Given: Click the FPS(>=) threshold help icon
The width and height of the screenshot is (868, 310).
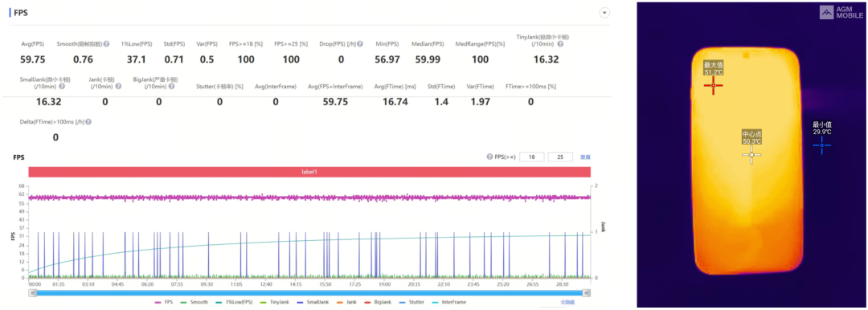Looking at the screenshot, I should tap(489, 157).
